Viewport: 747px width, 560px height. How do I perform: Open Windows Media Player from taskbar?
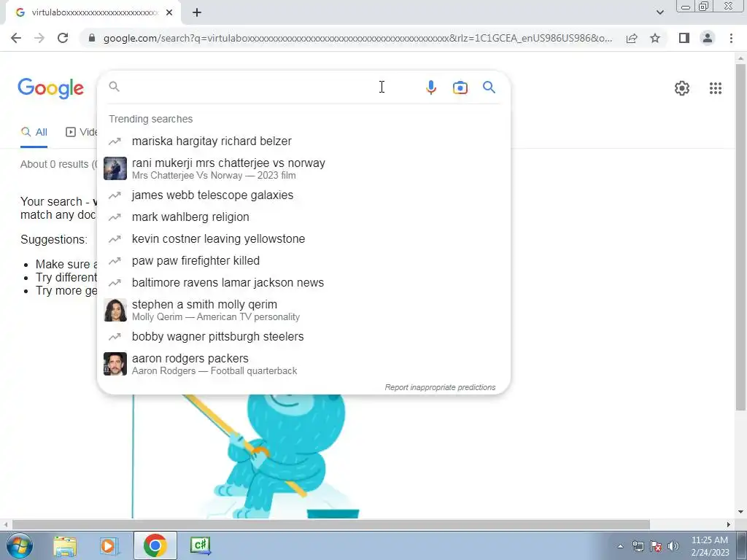click(x=109, y=545)
